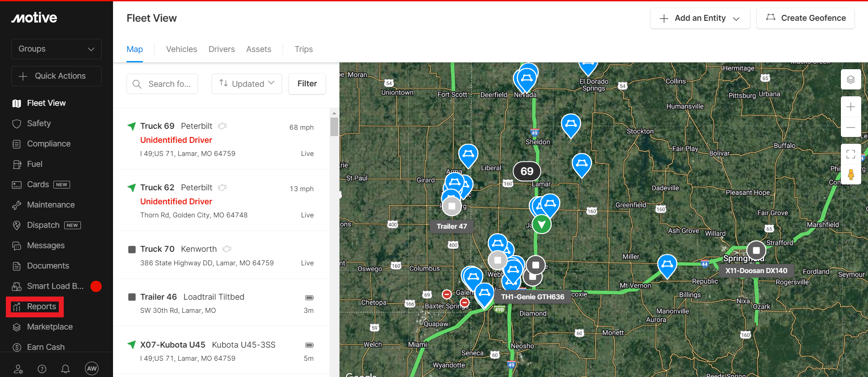Image resolution: width=868 pixels, height=377 pixels.
Task: Click the dashcam icon beside Truck 62
Action: point(222,188)
